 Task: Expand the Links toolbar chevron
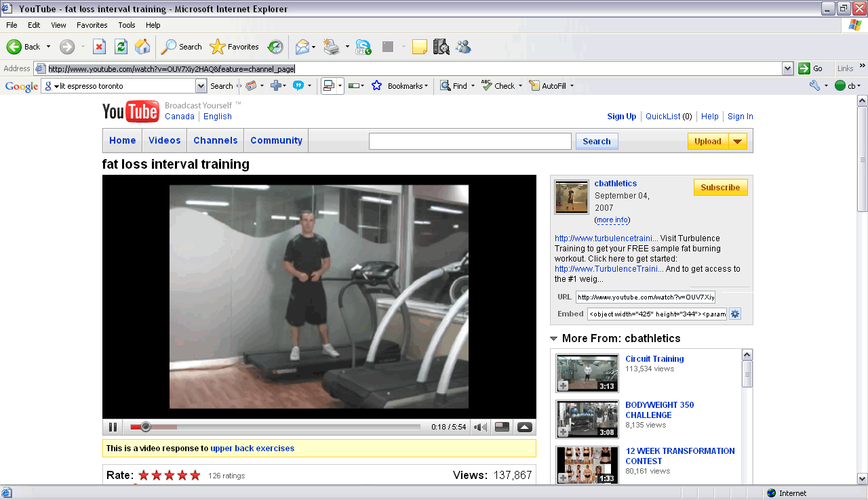863,66
